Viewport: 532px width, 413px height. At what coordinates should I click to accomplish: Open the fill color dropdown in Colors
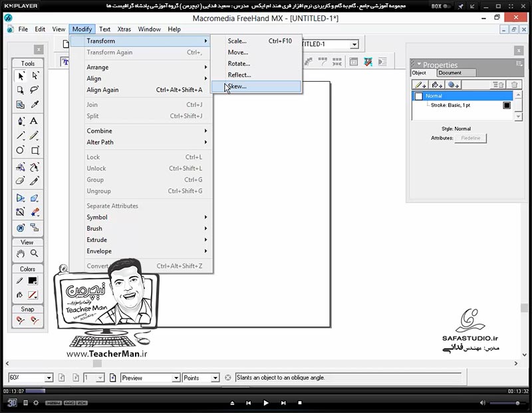click(33, 295)
